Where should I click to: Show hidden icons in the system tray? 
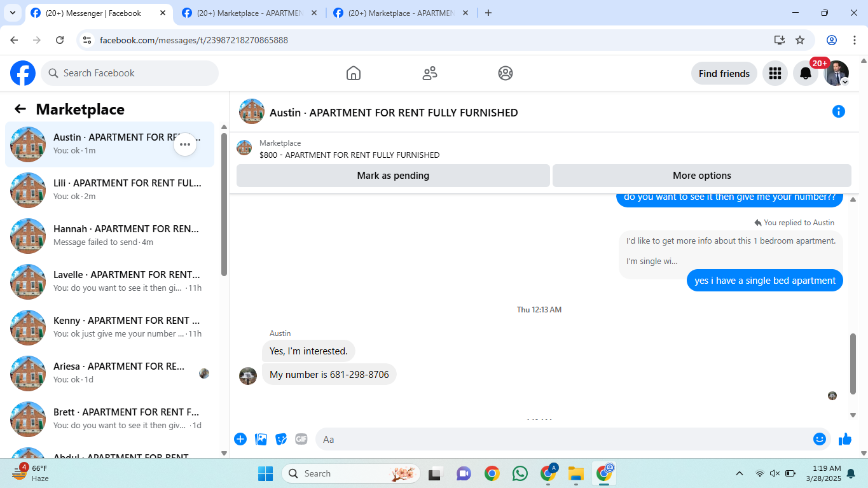[x=739, y=473]
